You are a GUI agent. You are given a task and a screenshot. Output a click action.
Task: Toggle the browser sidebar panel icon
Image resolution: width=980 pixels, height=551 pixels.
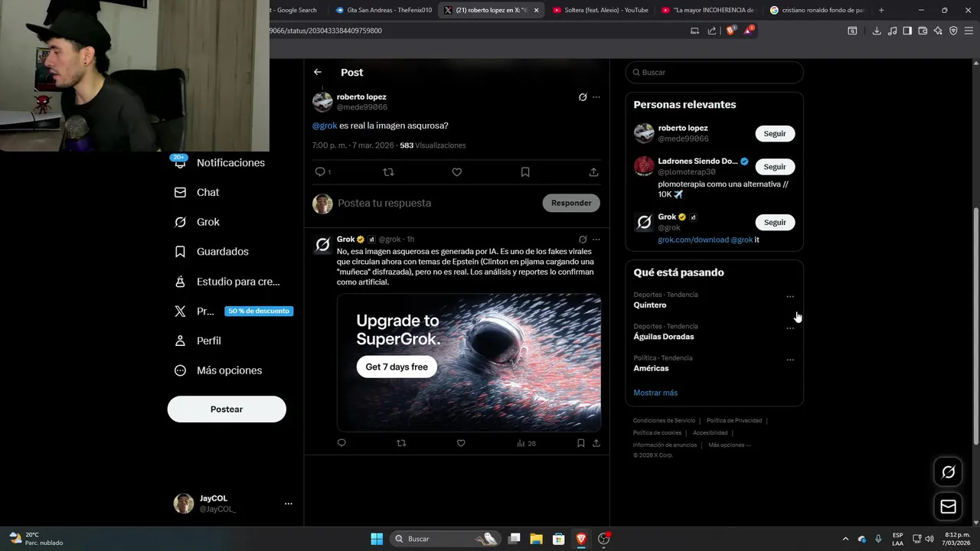click(x=907, y=31)
